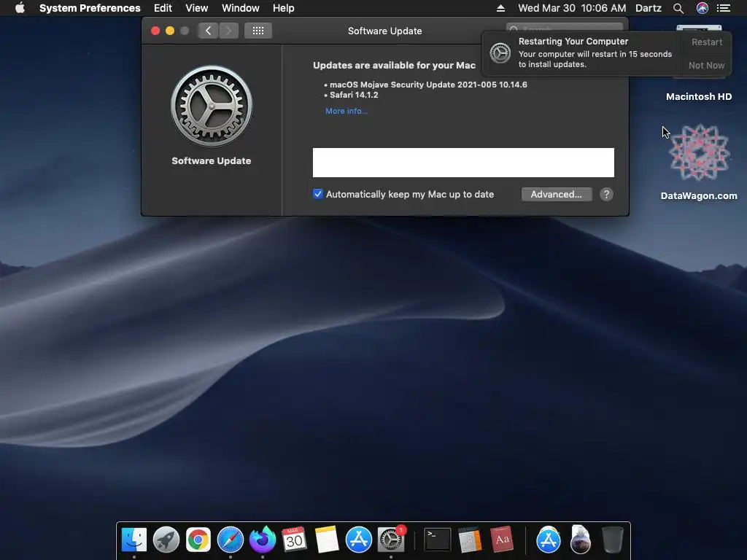This screenshot has height=560, width=747.
Task: Click 'Updates are available for your Mac' heading
Action: 394,65
